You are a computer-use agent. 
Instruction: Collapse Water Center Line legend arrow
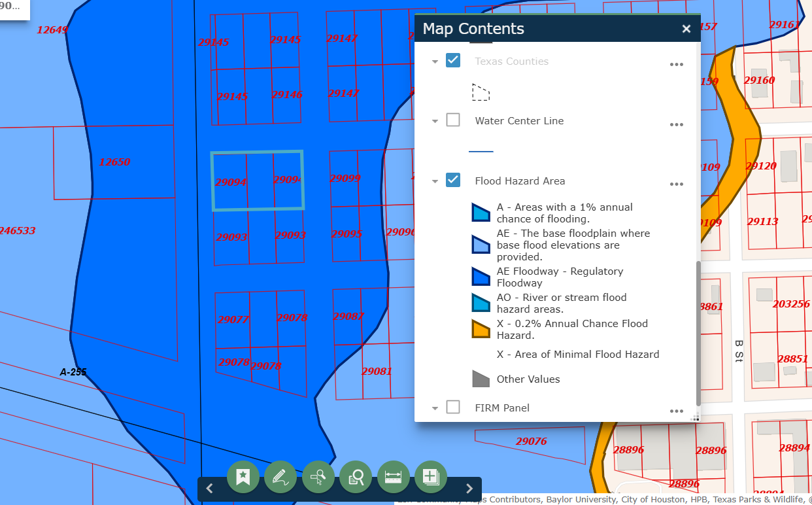click(x=435, y=121)
